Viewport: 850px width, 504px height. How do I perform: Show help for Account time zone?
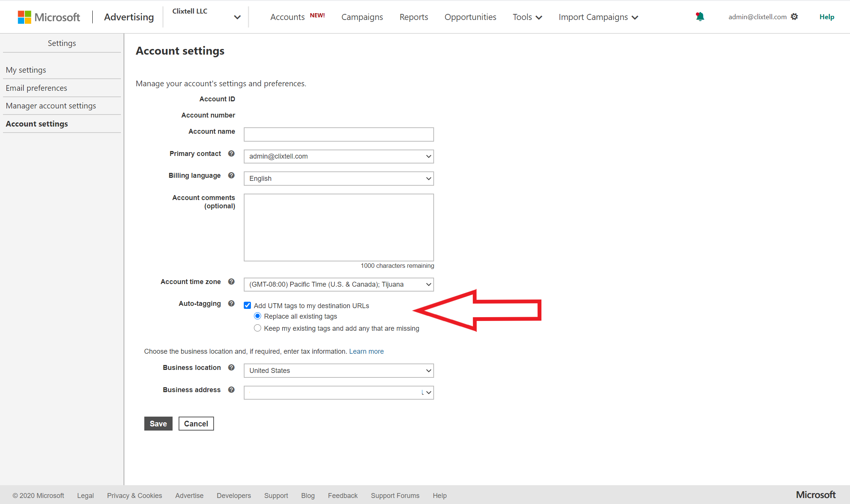tap(231, 281)
